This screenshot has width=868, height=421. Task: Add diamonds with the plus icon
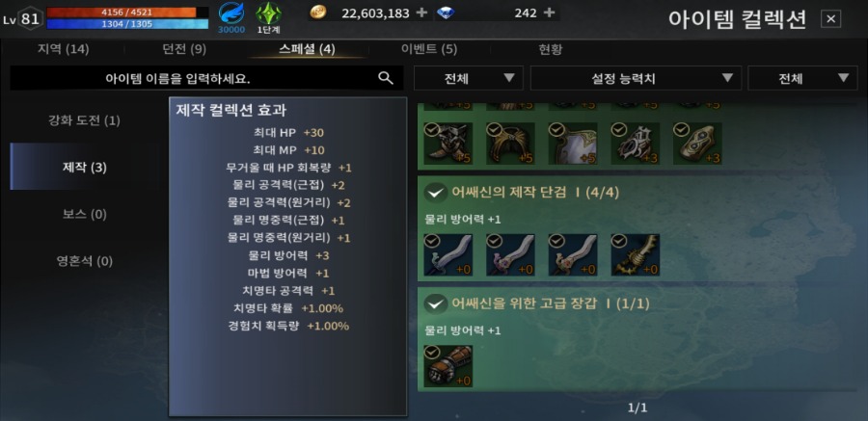(549, 13)
